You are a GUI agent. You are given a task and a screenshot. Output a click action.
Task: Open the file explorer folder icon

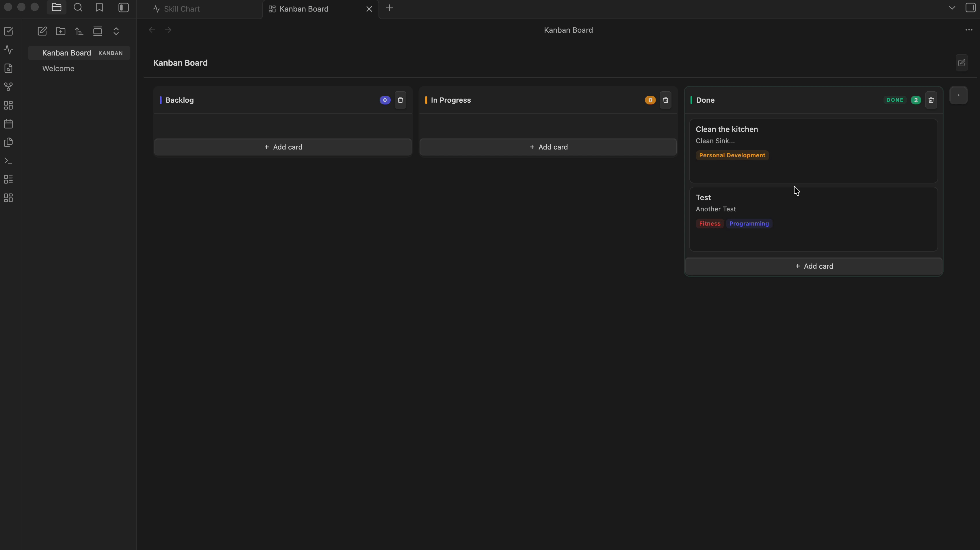57,8
